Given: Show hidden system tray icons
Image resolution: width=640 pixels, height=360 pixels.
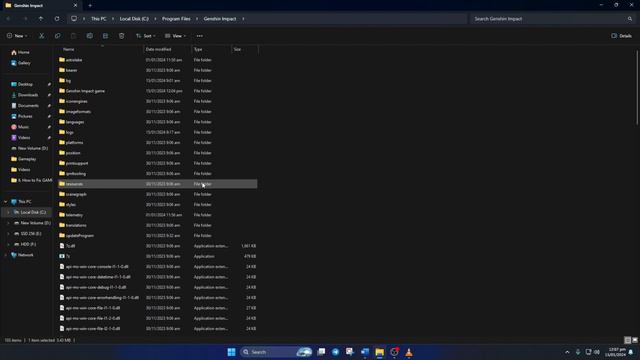Looking at the screenshot, I should pos(567,352).
